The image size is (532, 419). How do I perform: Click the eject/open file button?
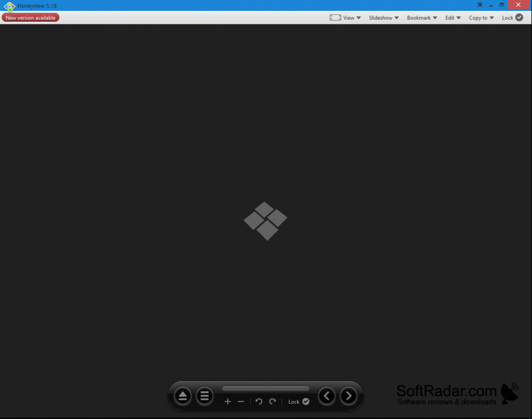tap(183, 396)
